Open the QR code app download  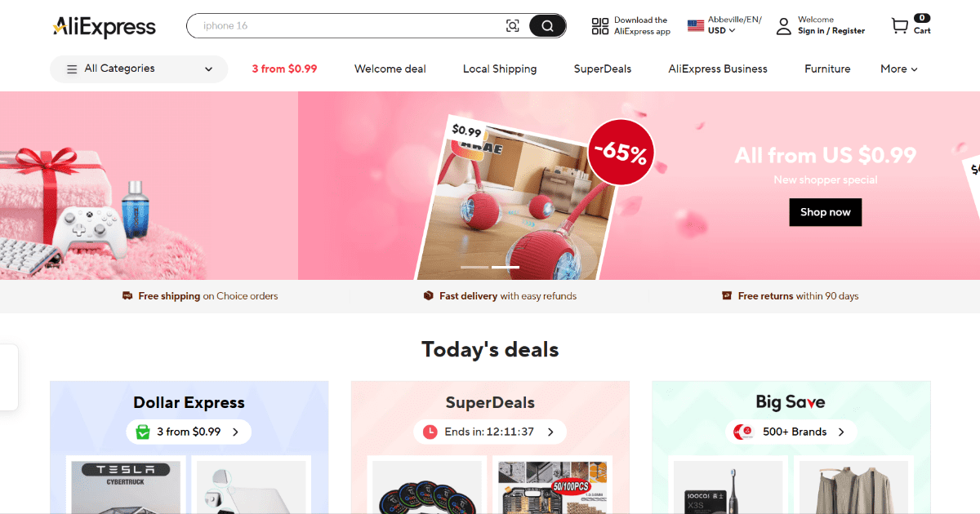click(600, 26)
